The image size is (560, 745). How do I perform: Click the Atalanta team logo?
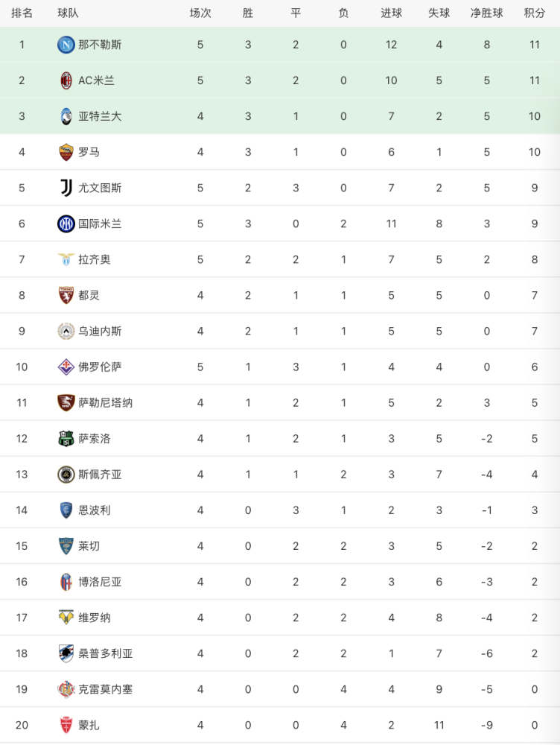[66, 116]
